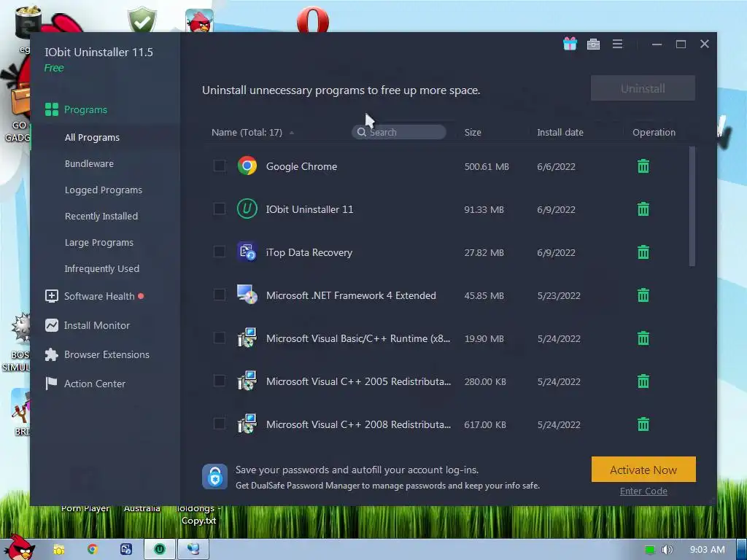
Task: Go to Browser Extensions
Action: tap(97, 354)
